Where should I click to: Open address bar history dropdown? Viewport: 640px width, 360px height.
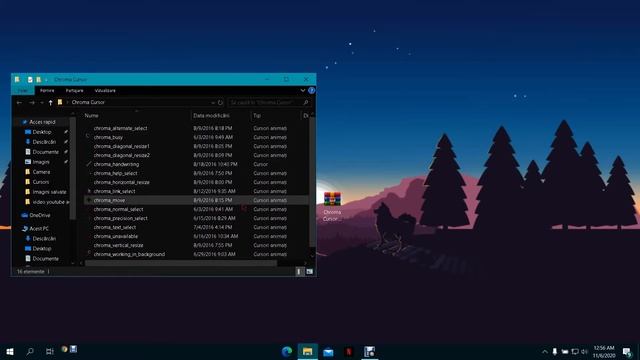(x=213, y=102)
